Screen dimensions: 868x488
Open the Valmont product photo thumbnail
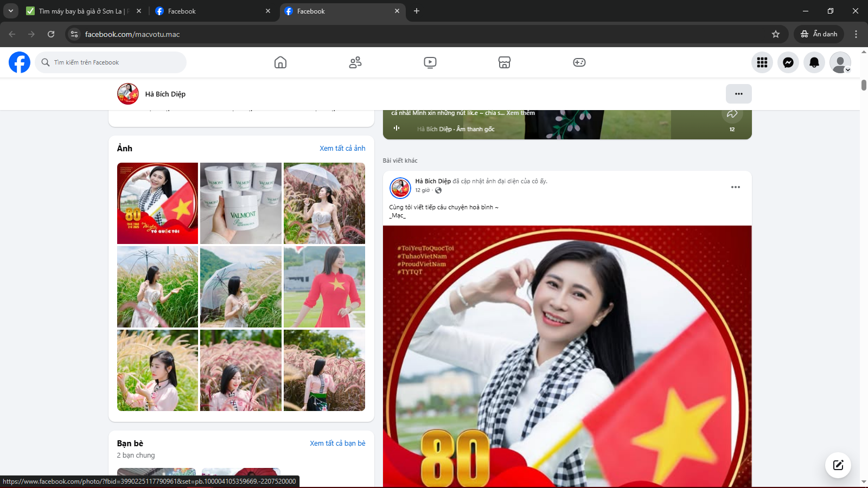click(241, 203)
